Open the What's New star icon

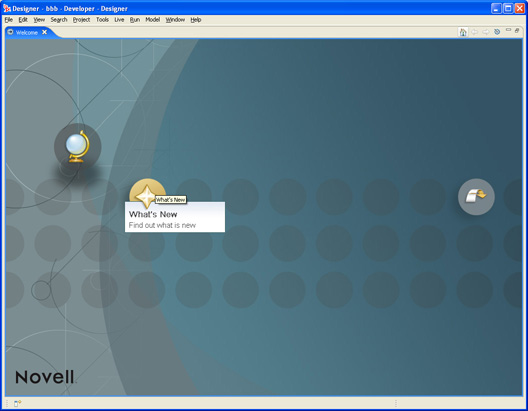[x=147, y=196]
